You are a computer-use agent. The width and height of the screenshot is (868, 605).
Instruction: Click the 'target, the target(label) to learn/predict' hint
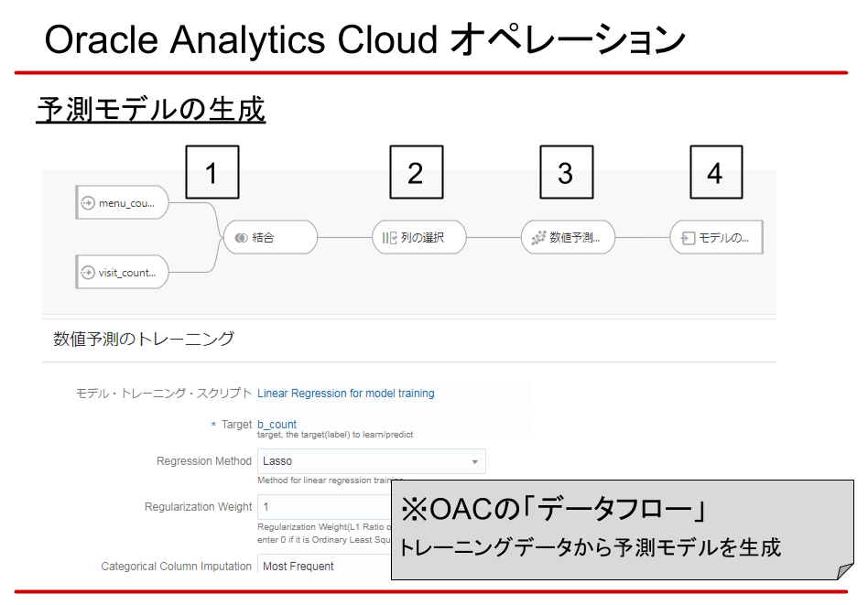click(x=335, y=435)
